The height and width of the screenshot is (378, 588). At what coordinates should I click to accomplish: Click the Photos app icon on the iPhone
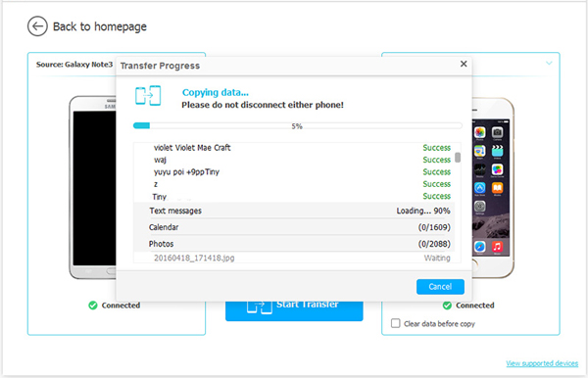[x=479, y=132]
